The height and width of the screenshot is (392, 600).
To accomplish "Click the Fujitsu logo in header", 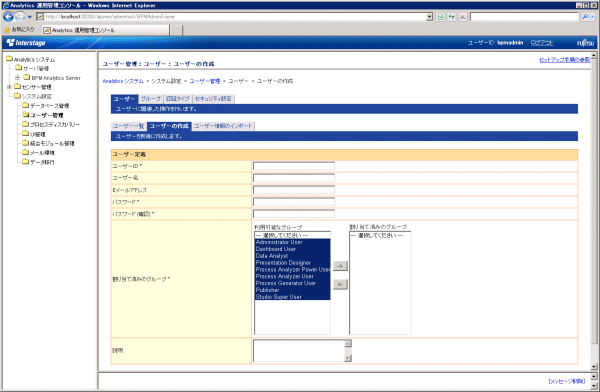I will [585, 43].
